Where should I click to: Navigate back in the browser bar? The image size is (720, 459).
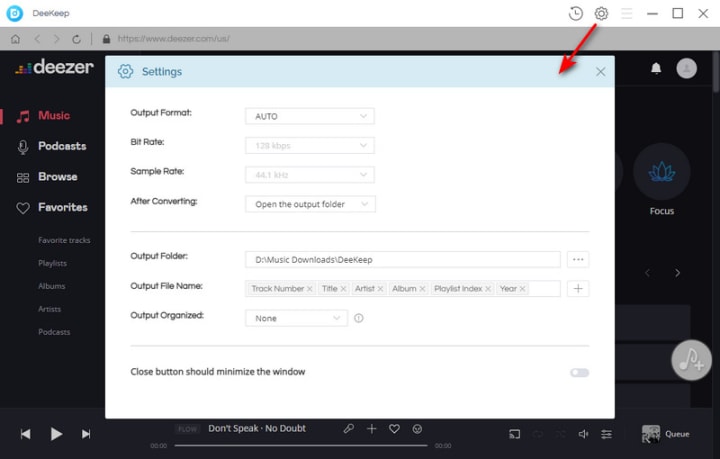[37, 39]
